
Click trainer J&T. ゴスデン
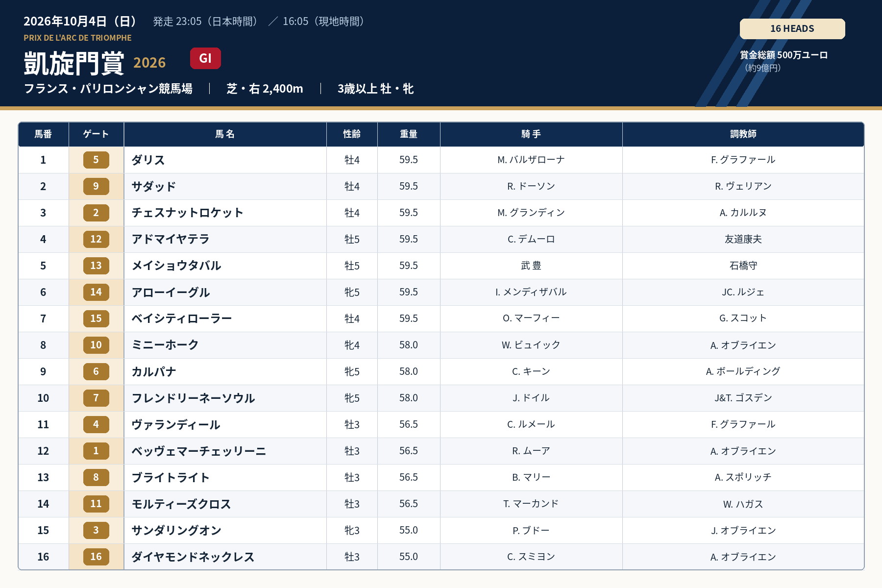point(743,398)
